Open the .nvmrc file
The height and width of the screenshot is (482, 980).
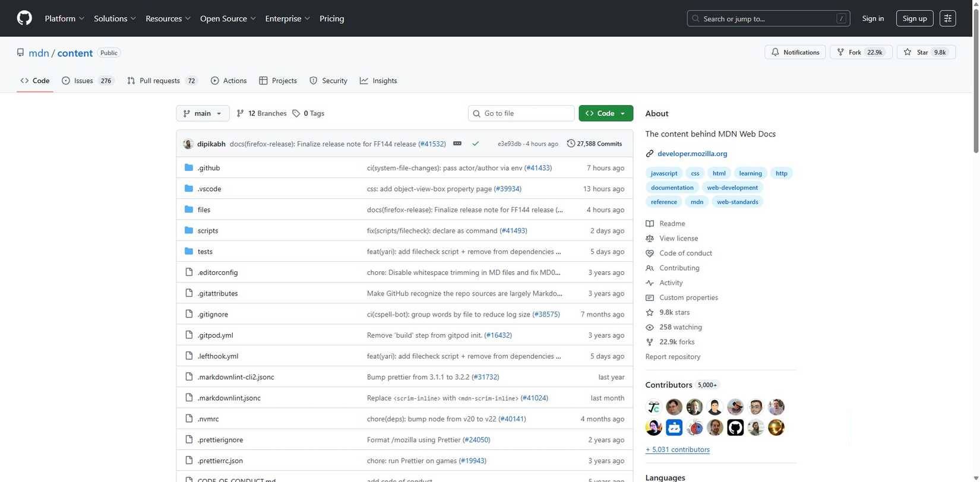coord(208,419)
